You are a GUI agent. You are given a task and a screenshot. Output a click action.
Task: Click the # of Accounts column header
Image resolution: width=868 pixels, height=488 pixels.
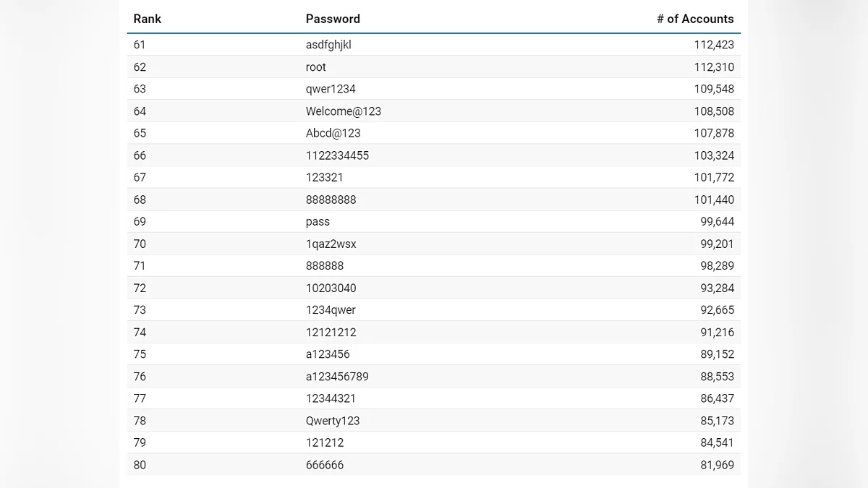tap(694, 19)
